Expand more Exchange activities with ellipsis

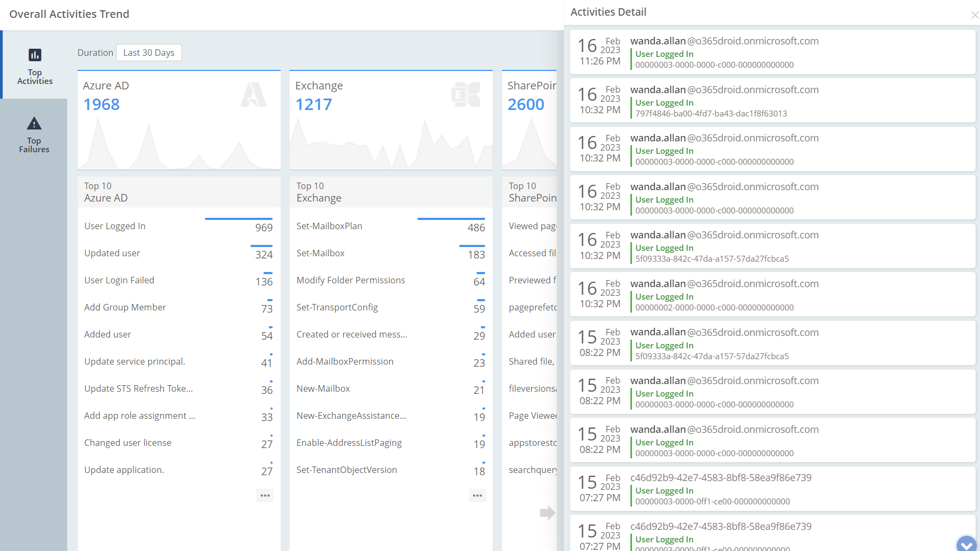pyautogui.click(x=477, y=496)
